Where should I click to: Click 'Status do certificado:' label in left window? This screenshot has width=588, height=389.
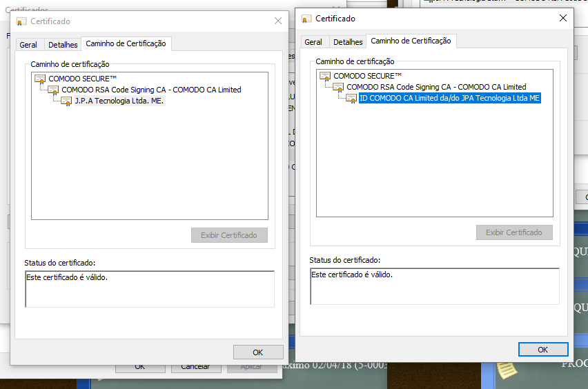(x=60, y=263)
